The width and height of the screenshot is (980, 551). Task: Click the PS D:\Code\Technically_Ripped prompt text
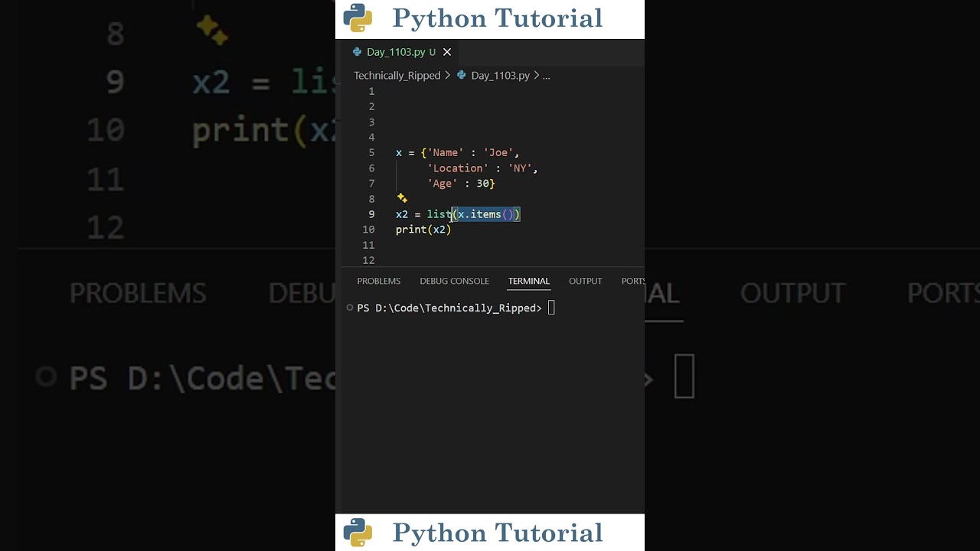(x=449, y=308)
